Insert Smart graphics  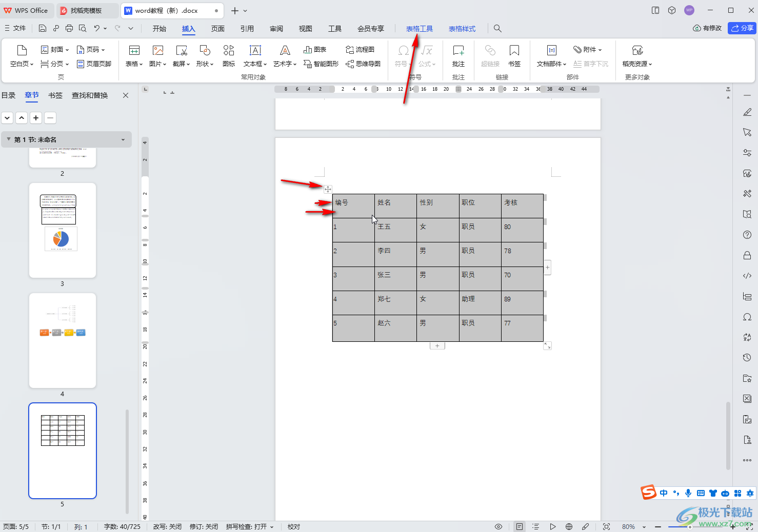click(x=321, y=64)
